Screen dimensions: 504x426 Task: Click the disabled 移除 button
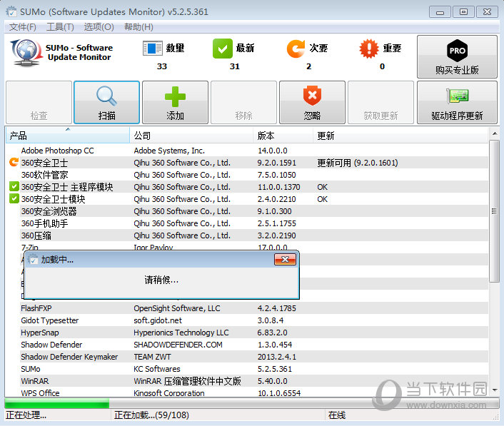[243, 102]
